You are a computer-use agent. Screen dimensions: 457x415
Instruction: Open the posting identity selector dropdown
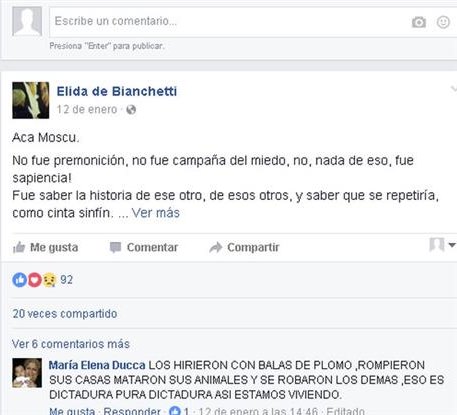coord(442,245)
